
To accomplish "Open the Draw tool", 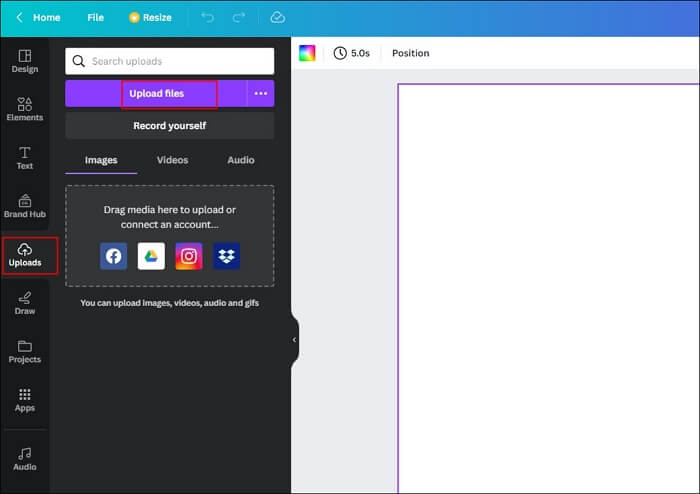I will (25, 303).
